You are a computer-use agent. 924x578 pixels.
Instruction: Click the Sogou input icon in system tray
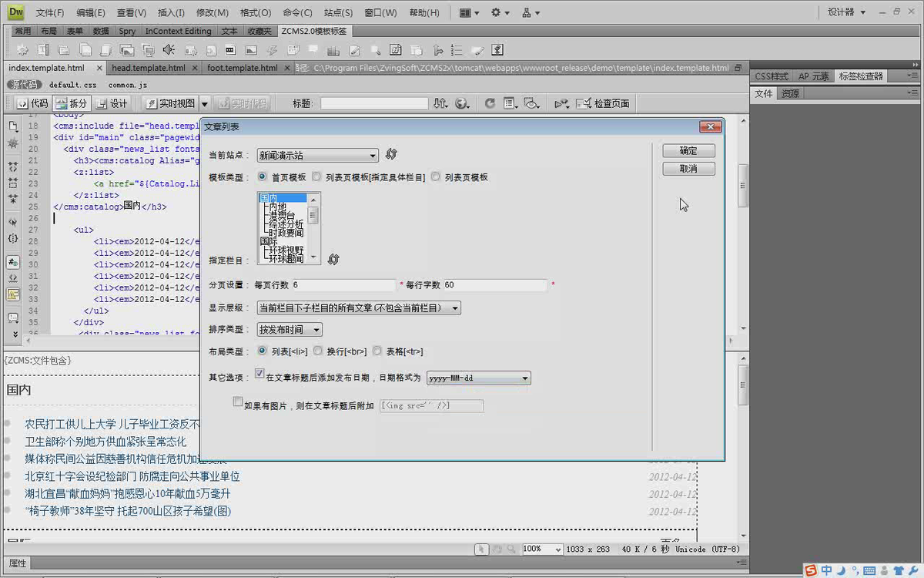(812, 570)
